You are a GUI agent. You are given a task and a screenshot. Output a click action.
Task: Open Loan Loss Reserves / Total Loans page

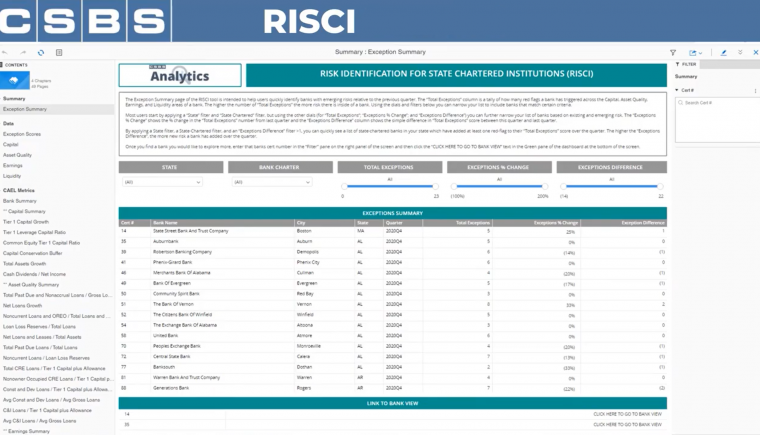(39, 327)
